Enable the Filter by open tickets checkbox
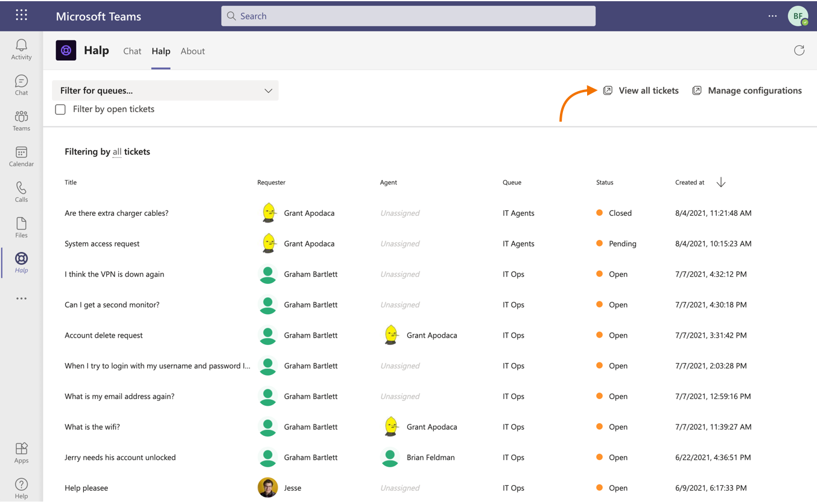 pos(60,109)
